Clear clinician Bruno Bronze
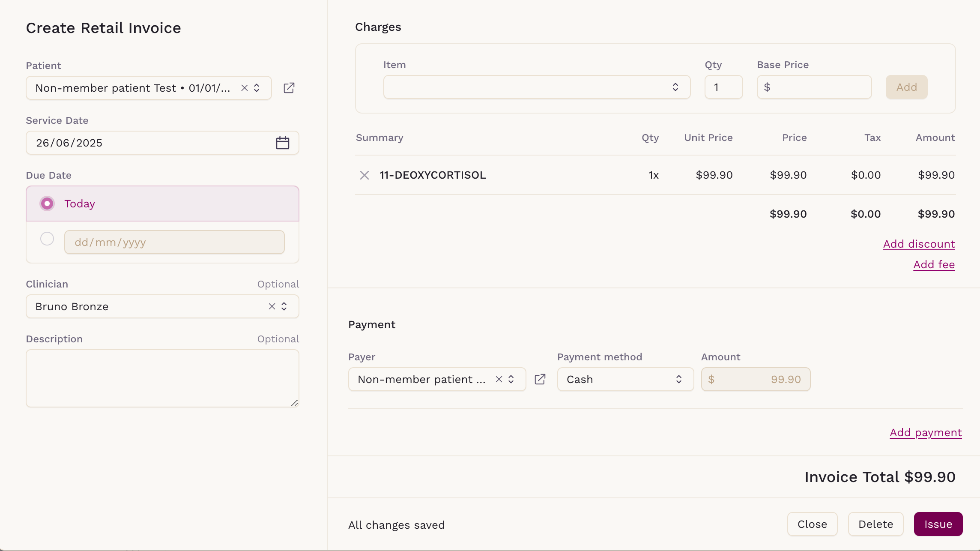 coord(272,306)
